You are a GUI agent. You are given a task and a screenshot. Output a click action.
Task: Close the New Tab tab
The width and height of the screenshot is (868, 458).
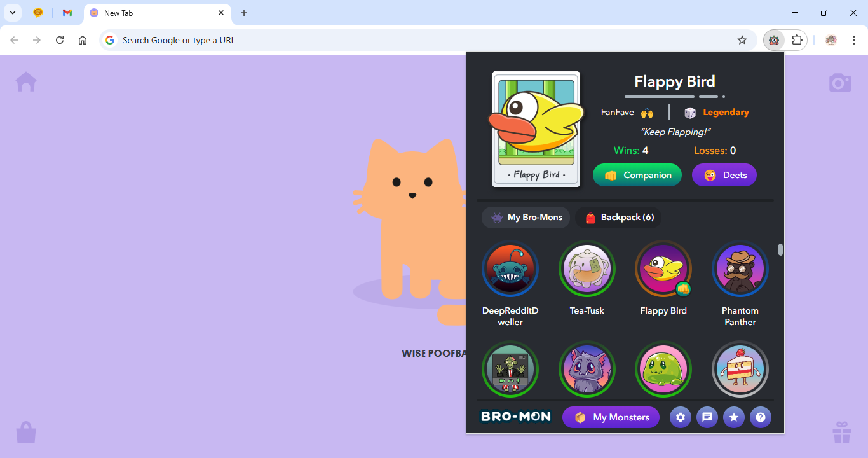tap(221, 13)
